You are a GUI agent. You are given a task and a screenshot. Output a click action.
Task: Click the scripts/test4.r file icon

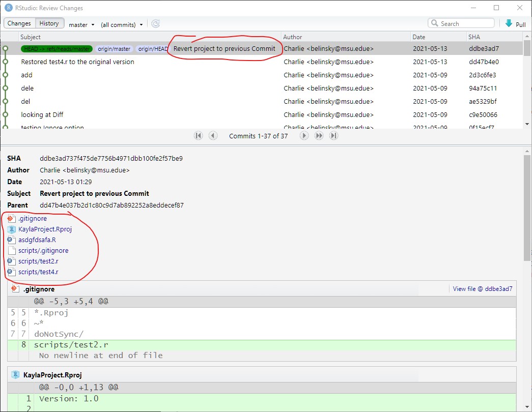pos(12,272)
